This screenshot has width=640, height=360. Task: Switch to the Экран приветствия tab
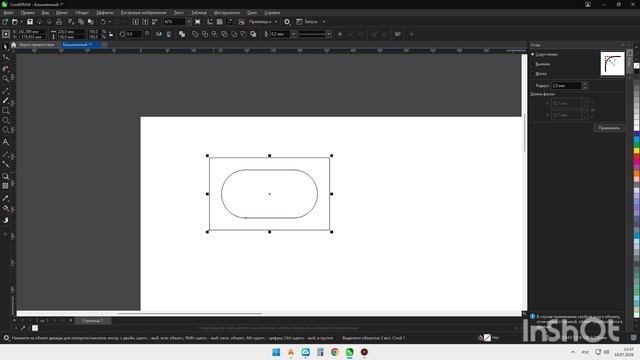pyautogui.click(x=36, y=44)
